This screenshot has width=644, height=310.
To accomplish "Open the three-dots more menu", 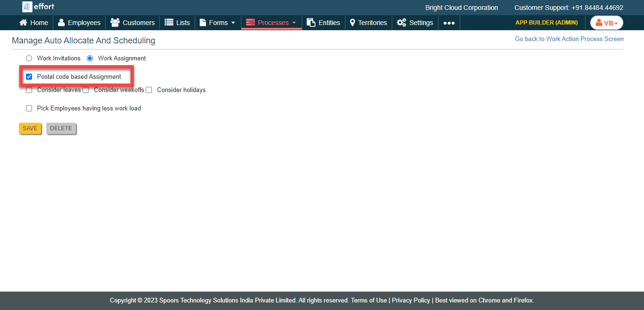I will click(x=449, y=23).
